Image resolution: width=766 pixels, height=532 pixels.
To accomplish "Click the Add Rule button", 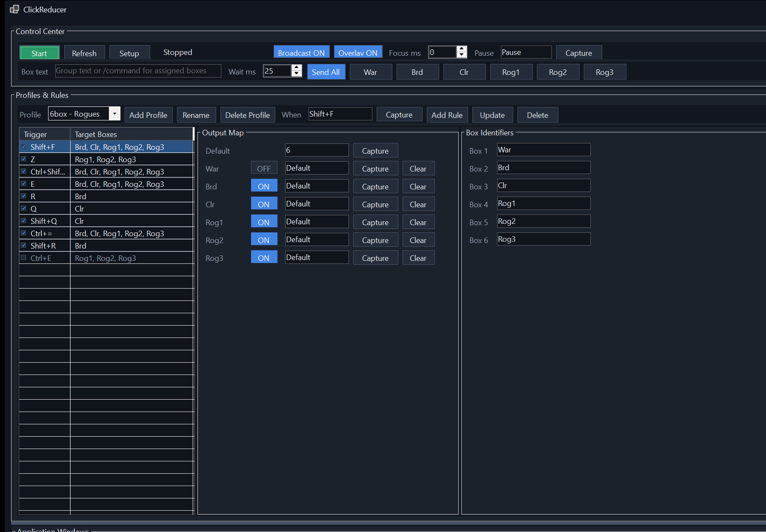I will 447,115.
